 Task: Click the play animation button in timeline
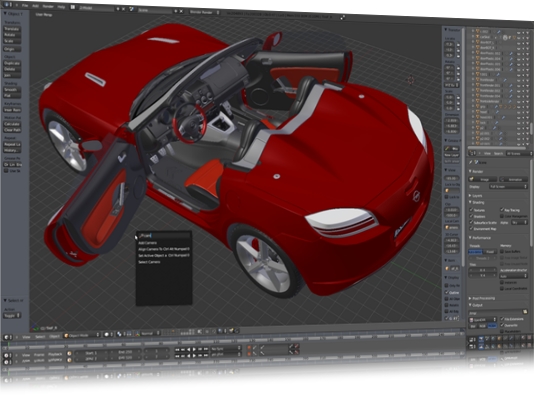click(x=194, y=349)
